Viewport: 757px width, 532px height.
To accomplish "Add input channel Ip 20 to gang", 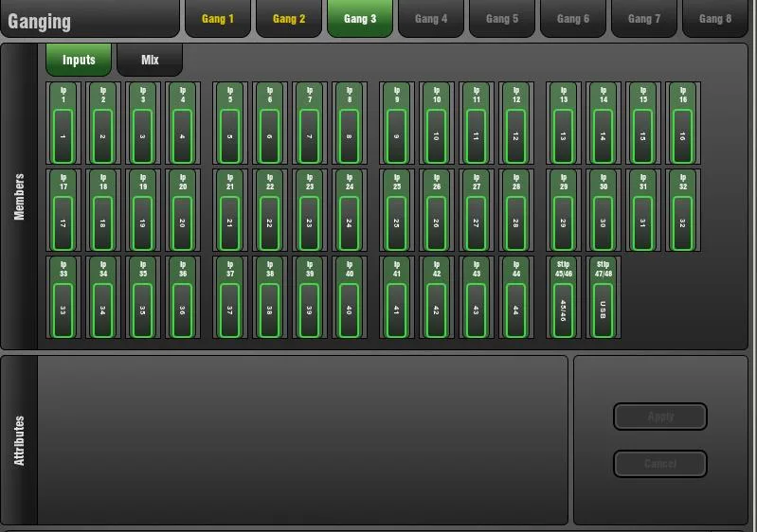I will (183, 210).
